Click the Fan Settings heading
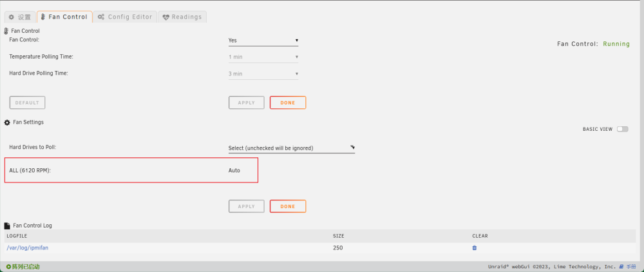This screenshot has width=644, height=272. [x=28, y=122]
